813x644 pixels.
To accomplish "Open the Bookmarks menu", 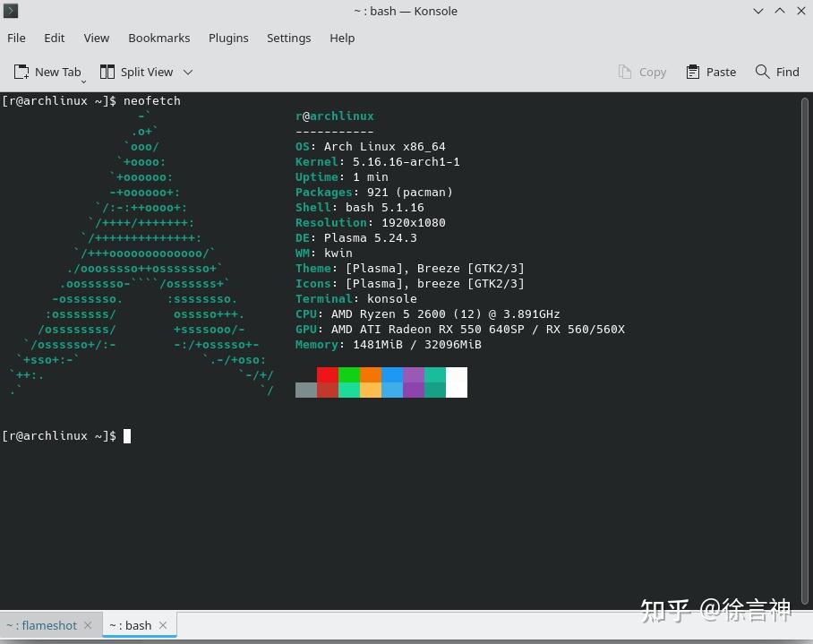I will [158, 38].
